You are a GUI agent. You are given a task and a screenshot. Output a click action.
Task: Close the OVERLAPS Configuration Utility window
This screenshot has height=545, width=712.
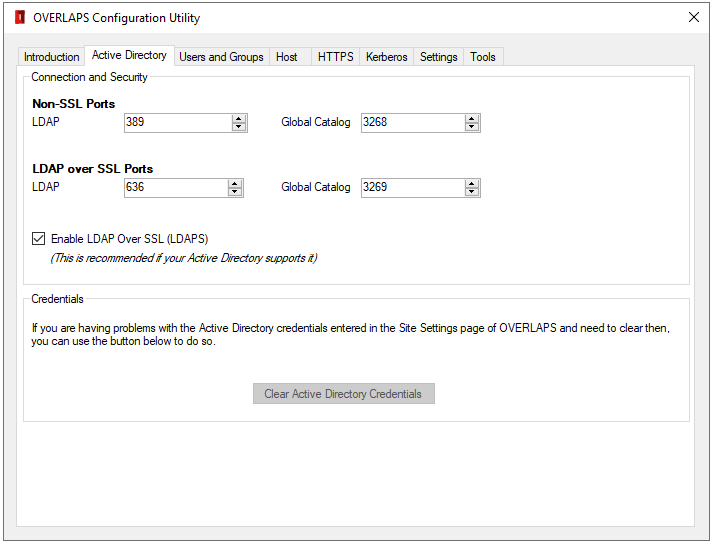[693, 17]
